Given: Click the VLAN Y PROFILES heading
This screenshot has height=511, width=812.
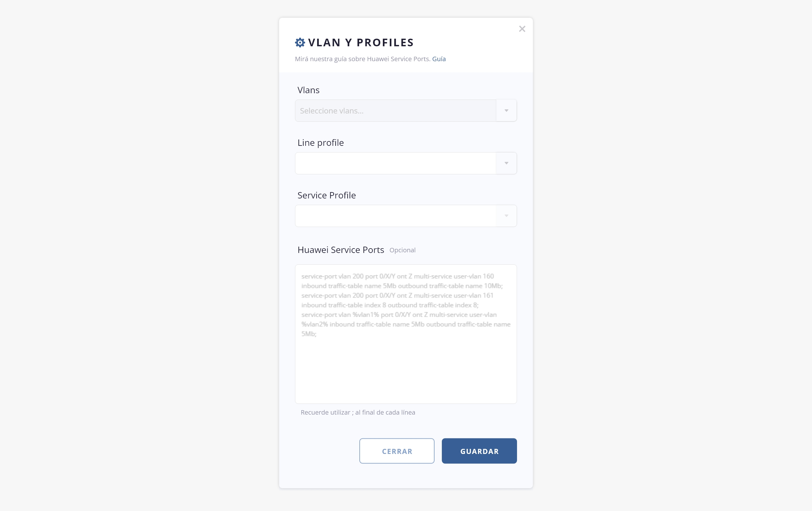Looking at the screenshot, I should coord(361,42).
